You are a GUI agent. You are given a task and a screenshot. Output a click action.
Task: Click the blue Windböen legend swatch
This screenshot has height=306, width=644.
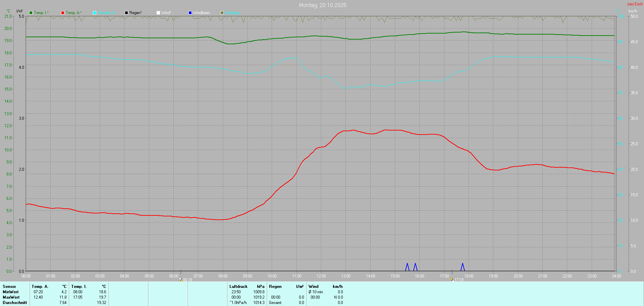tap(190, 13)
